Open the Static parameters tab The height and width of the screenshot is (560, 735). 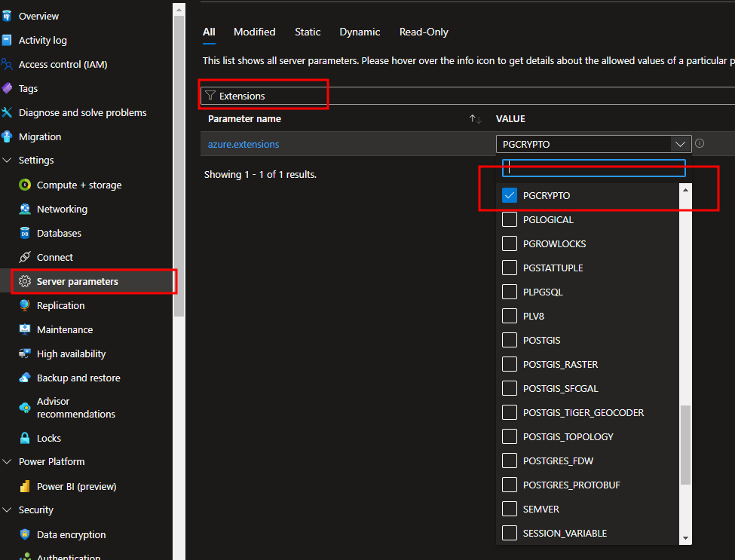[x=308, y=32]
